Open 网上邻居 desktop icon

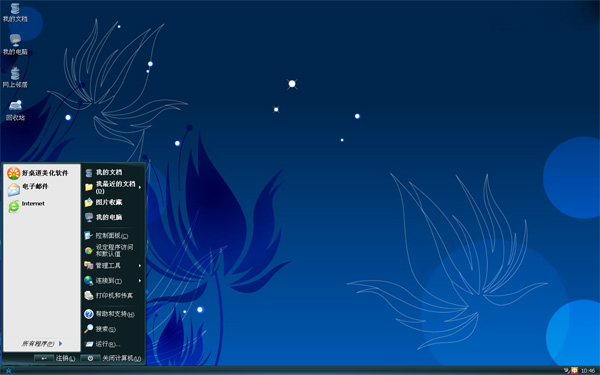tap(15, 78)
